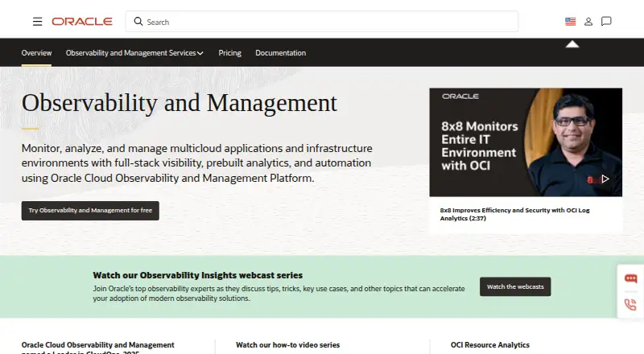
Task: Click Try Observability and Management for free
Action: pyautogui.click(x=90, y=210)
